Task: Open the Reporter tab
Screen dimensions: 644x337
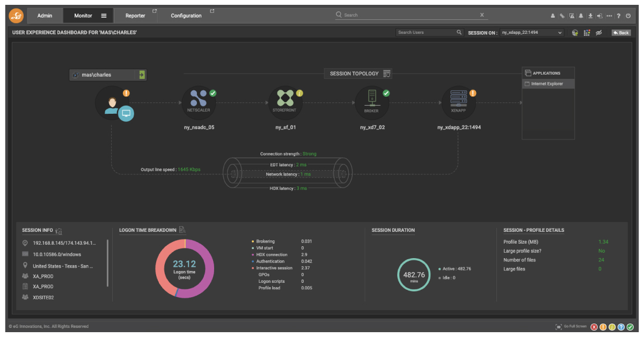Action: [135, 16]
